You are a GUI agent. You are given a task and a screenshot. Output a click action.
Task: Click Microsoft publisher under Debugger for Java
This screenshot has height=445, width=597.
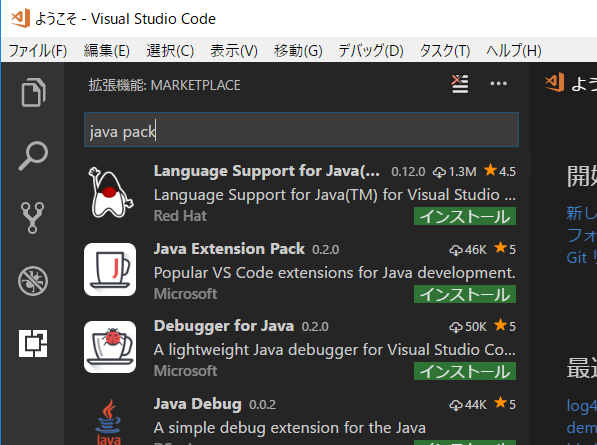point(185,371)
